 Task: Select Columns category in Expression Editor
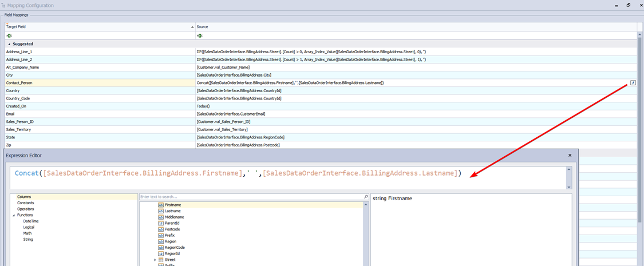pyautogui.click(x=24, y=197)
